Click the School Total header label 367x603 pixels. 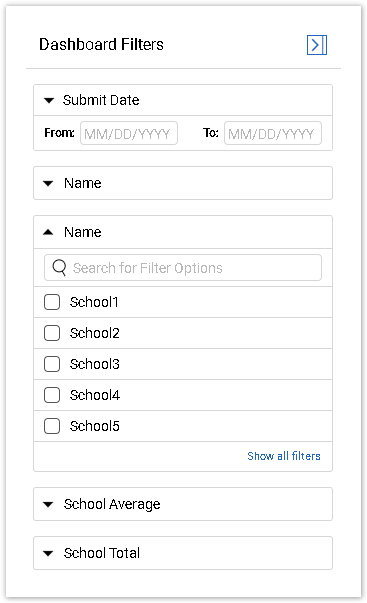[102, 553]
